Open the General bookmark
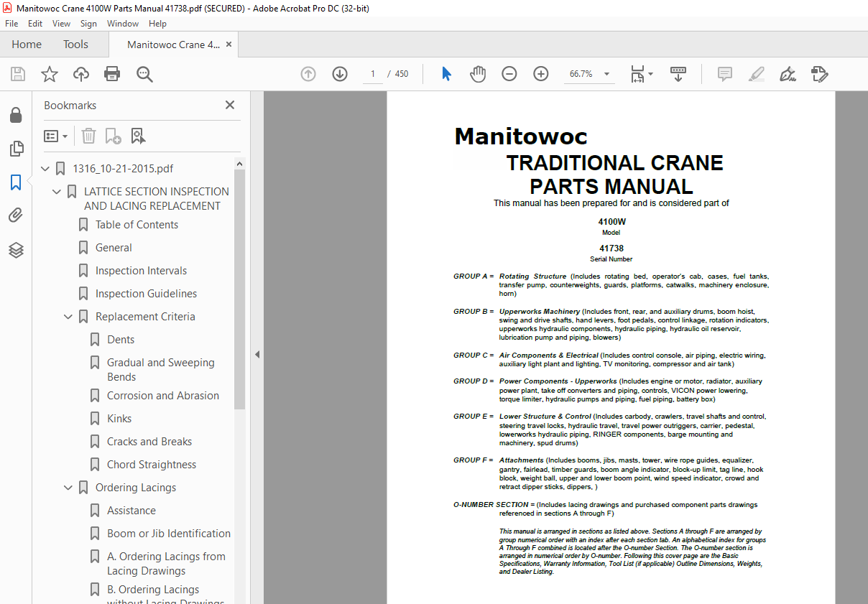The image size is (868, 604). [x=114, y=248]
